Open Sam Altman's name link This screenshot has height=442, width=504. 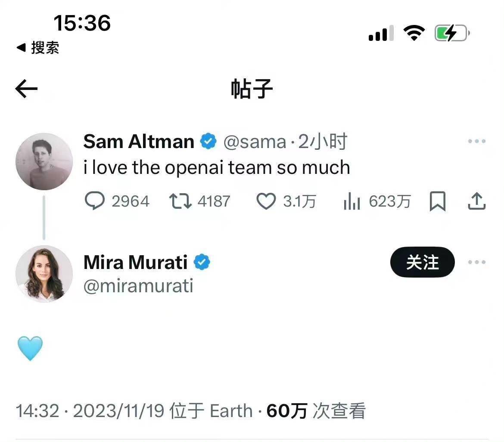coord(139,141)
